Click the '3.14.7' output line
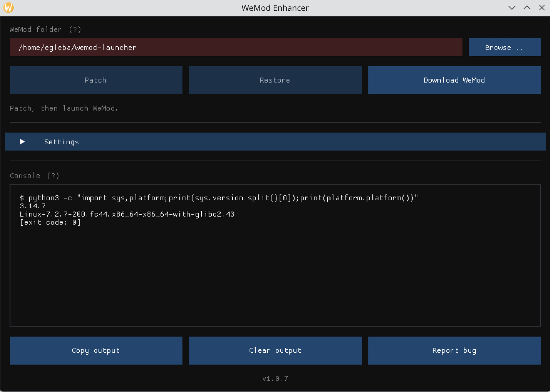This screenshot has height=392, width=550. tap(33, 206)
